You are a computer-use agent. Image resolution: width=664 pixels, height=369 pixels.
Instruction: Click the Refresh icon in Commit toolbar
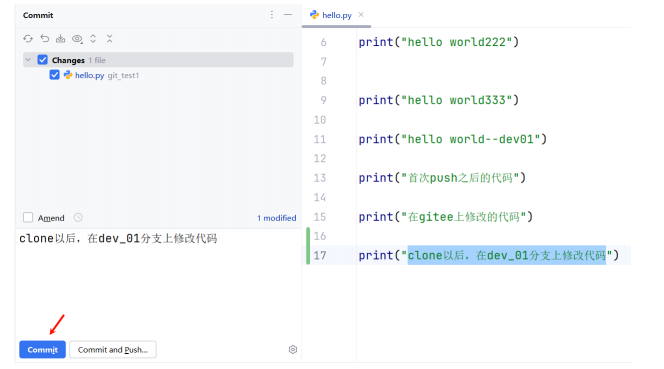28,39
